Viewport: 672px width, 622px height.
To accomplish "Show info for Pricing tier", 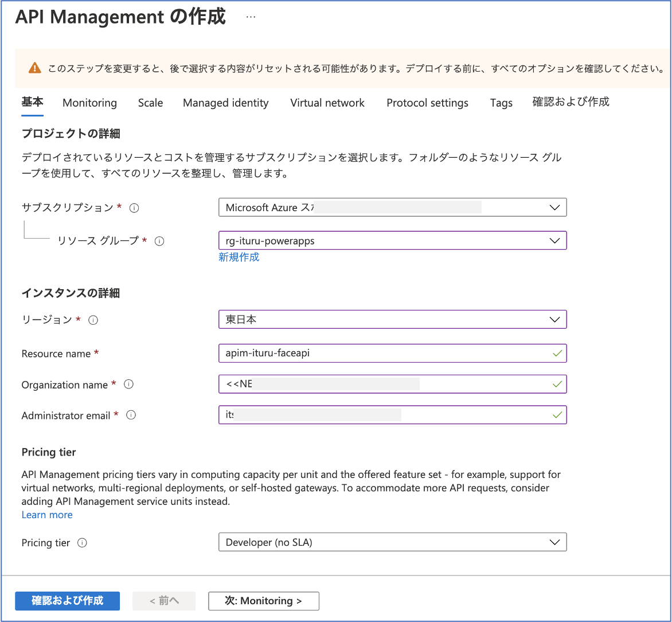I will tap(83, 543).
